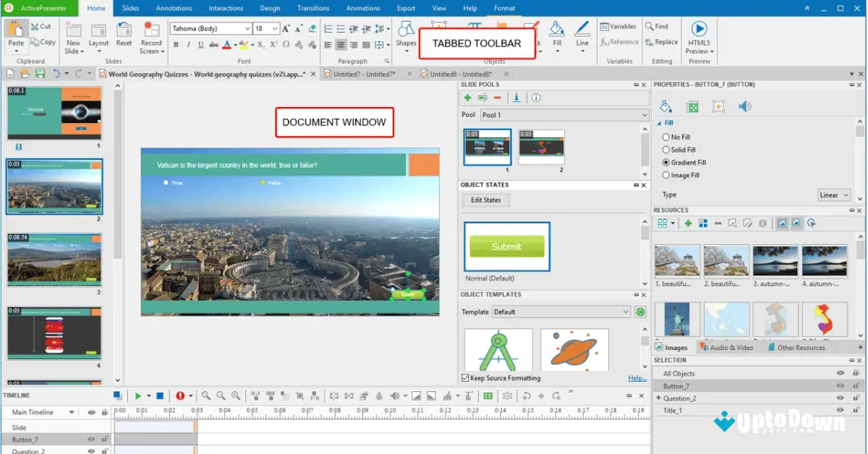
Task: Uncheck Keep Source Formatting
Action: point(464,377)
